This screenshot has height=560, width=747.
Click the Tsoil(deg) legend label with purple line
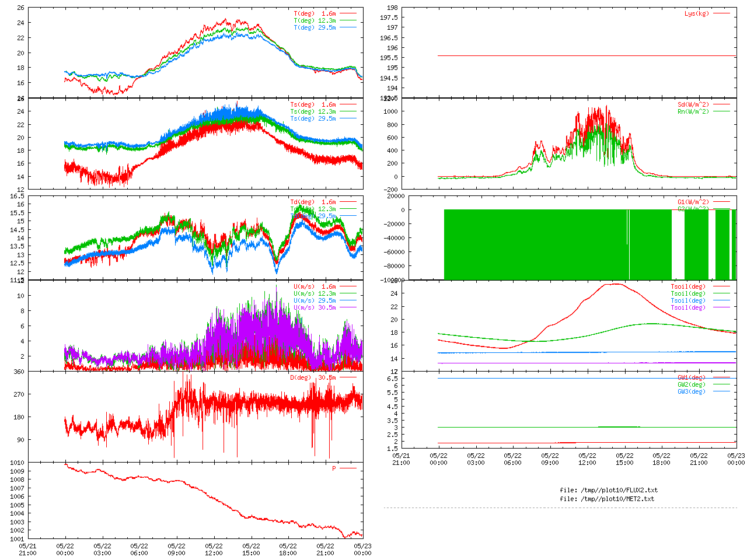click(x=688, y=308)
